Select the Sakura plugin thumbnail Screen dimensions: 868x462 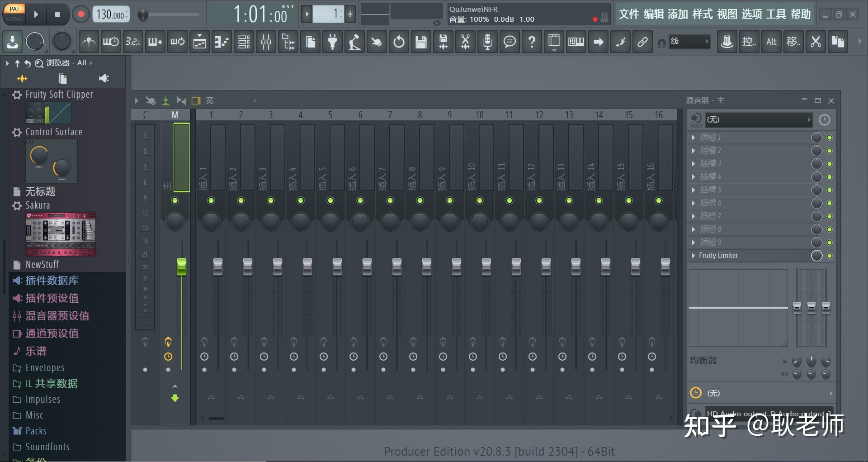pyautogui.click(x=61, y=234)
